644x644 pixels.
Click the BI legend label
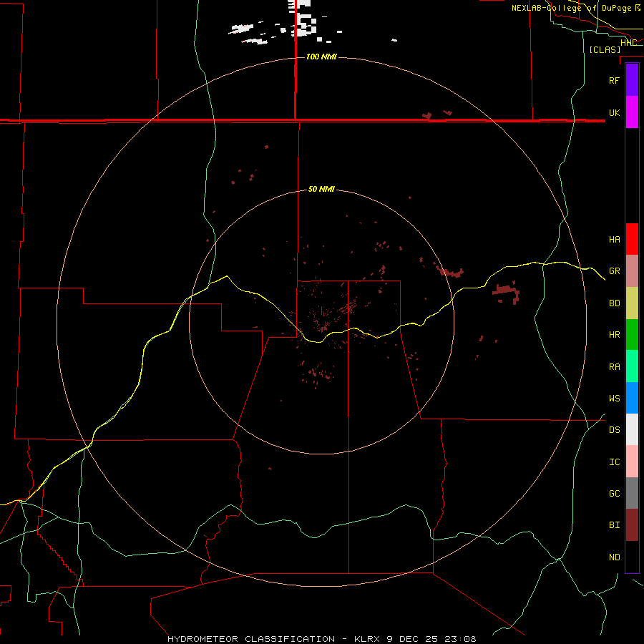pyautogui.click(x=614, y=525)
